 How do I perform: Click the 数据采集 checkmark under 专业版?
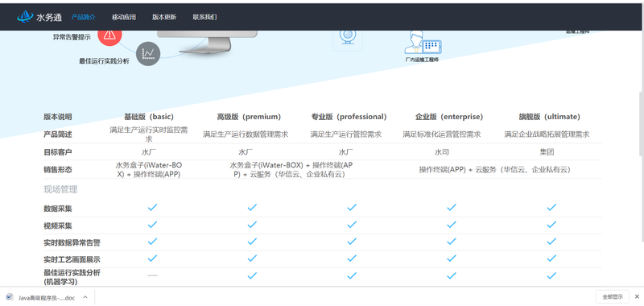click(352, 208)
